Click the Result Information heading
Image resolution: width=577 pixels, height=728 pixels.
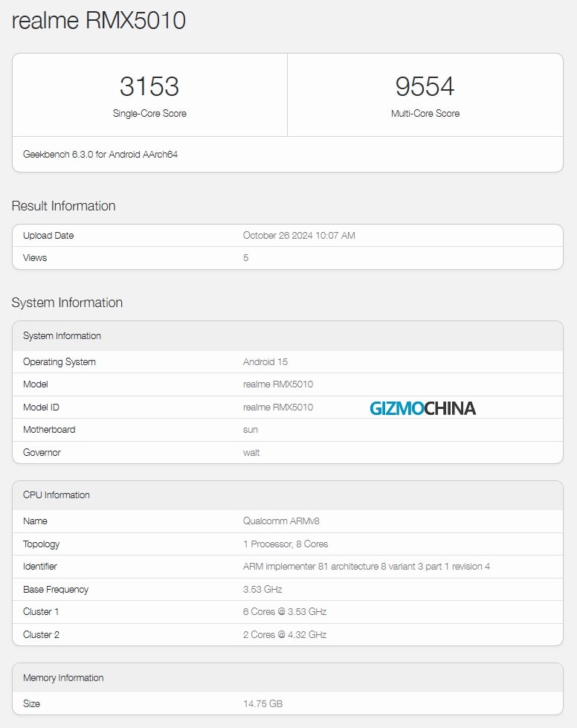coord(63,206)
